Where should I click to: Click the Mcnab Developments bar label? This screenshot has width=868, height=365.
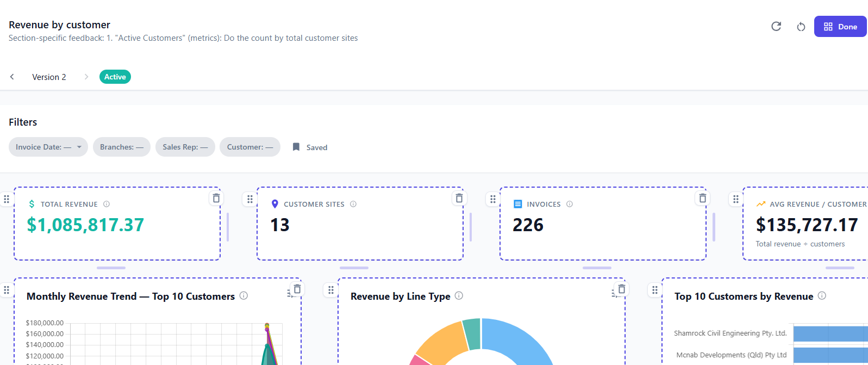pos(731,355)
